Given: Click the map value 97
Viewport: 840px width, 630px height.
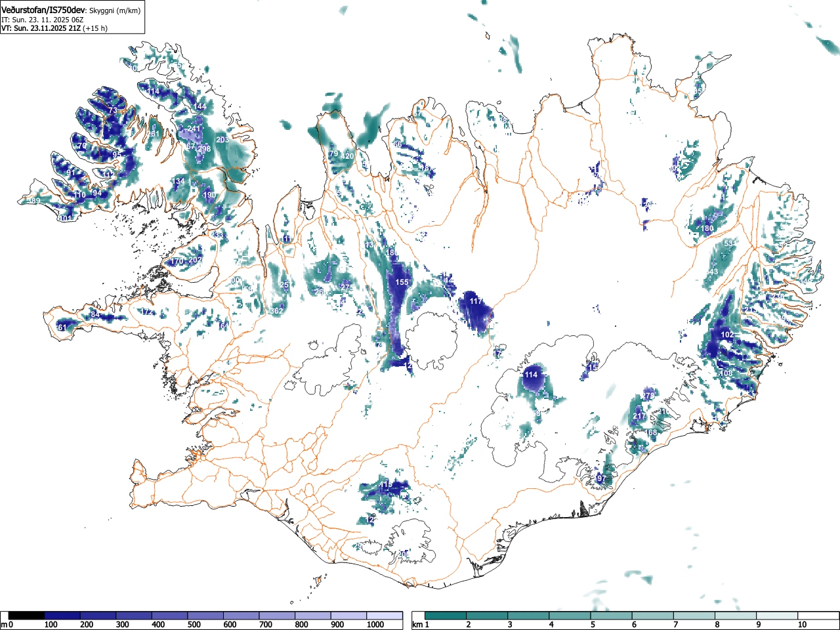Looking at the screenshot, I should (601, 478).
